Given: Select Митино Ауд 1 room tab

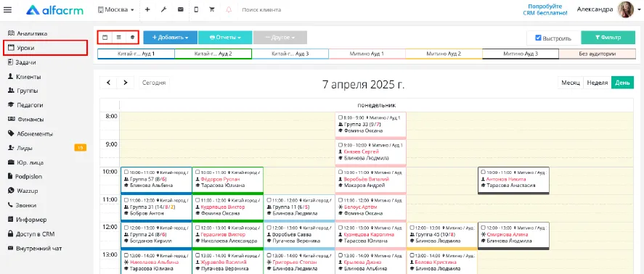Looking at the screenshot, I should [x=367, y=54].
